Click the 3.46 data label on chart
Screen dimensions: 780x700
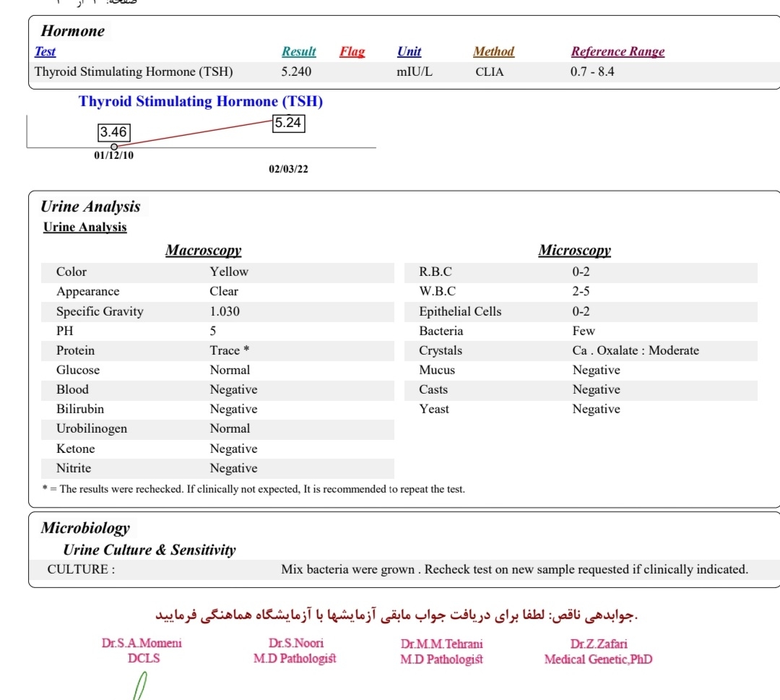tap(114, 132)
